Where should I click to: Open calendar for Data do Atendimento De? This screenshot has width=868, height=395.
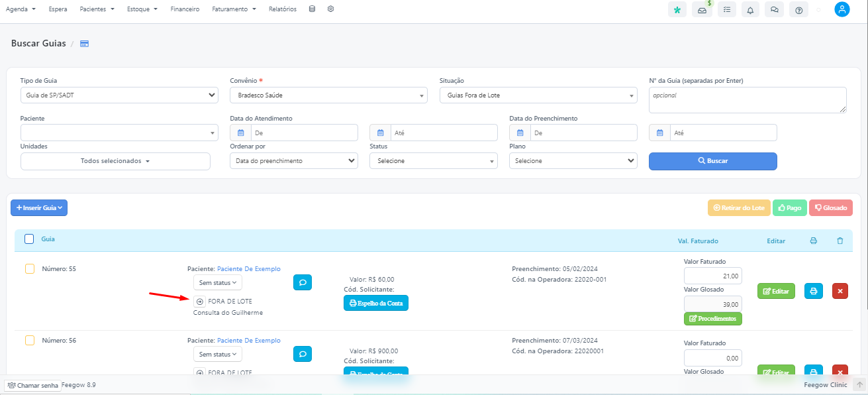241,133
